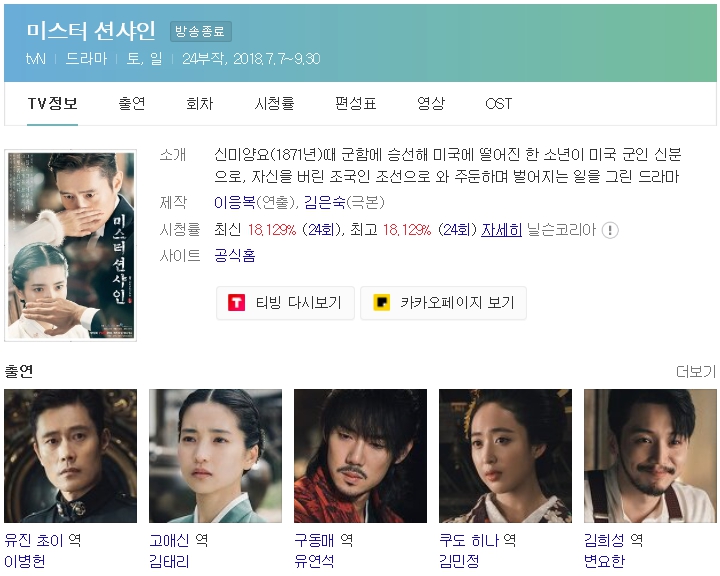Open writer 김은숙 link

click(325, 203)
